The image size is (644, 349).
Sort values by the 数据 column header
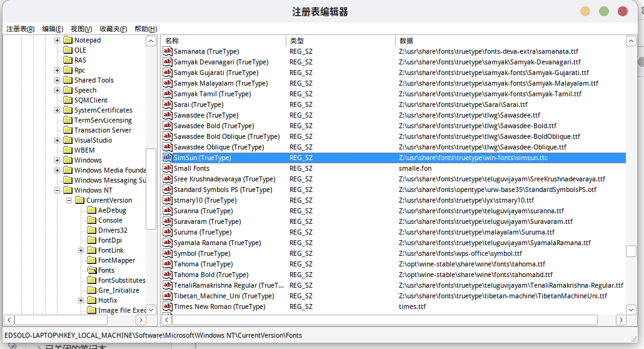pyautogui.click(x=510, y=41)
